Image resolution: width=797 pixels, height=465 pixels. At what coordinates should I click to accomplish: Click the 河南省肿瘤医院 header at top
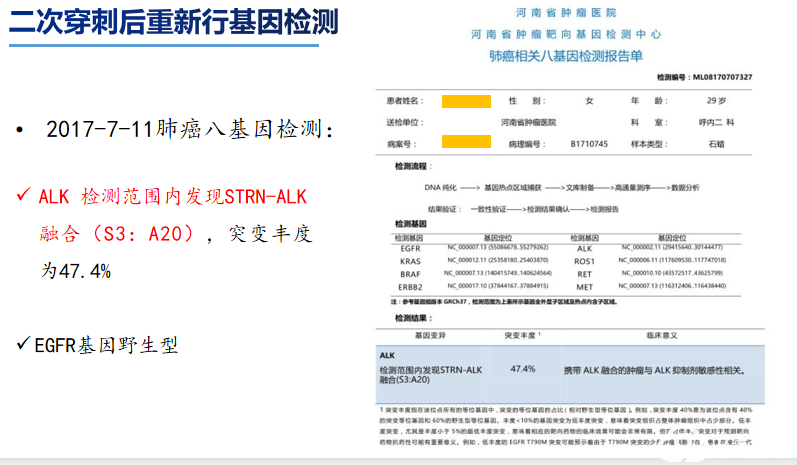[x=565, y=14]
